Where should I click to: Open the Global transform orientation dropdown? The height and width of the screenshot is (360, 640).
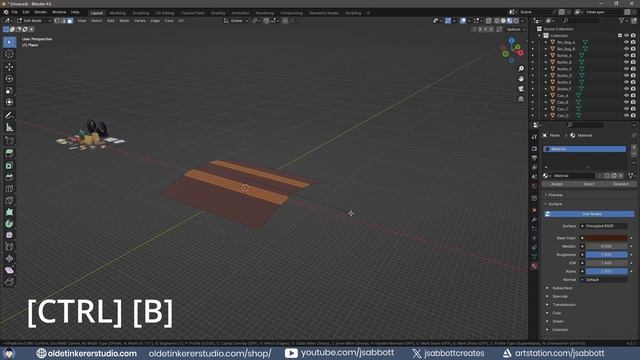coord(236,20)
